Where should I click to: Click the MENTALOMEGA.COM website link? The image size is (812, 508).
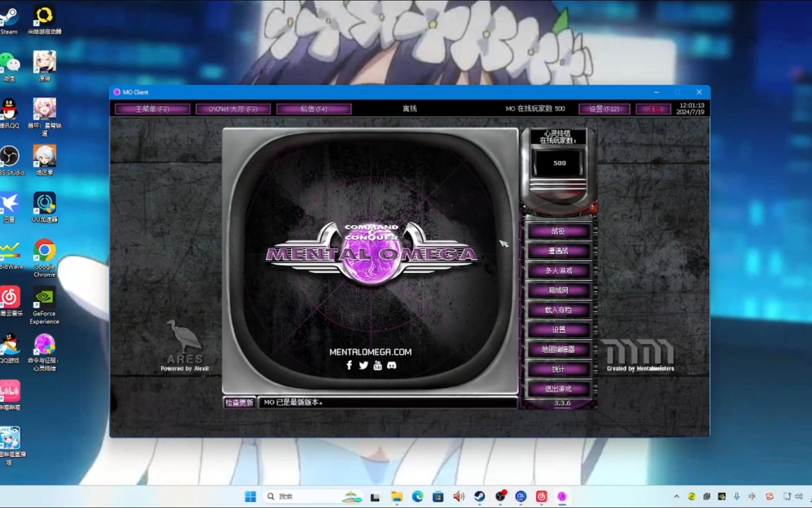[x=370, y=352]
